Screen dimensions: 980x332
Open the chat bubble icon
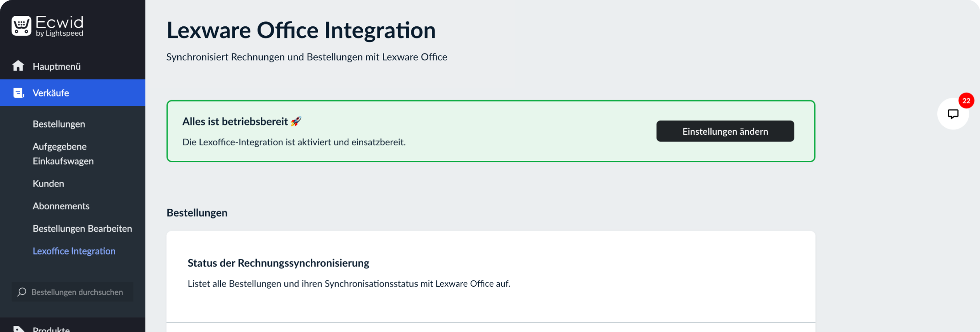click(953, 114)
